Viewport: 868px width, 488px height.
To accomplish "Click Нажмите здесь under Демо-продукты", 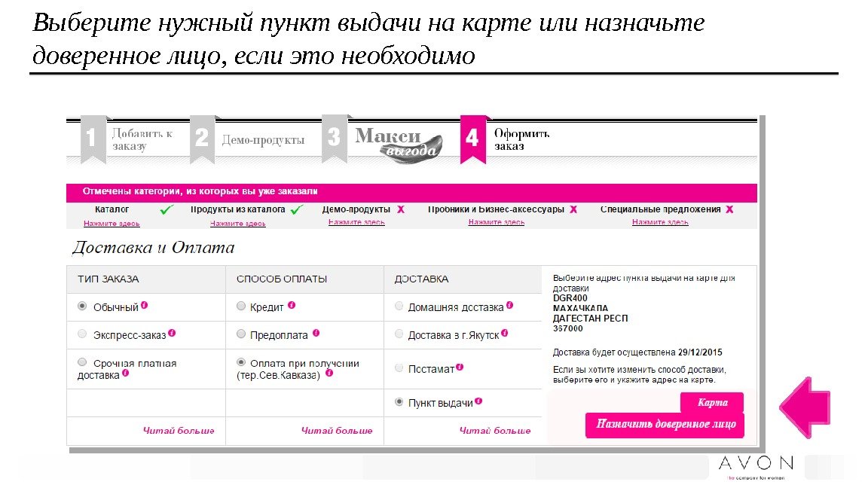I will coord(356,222).
